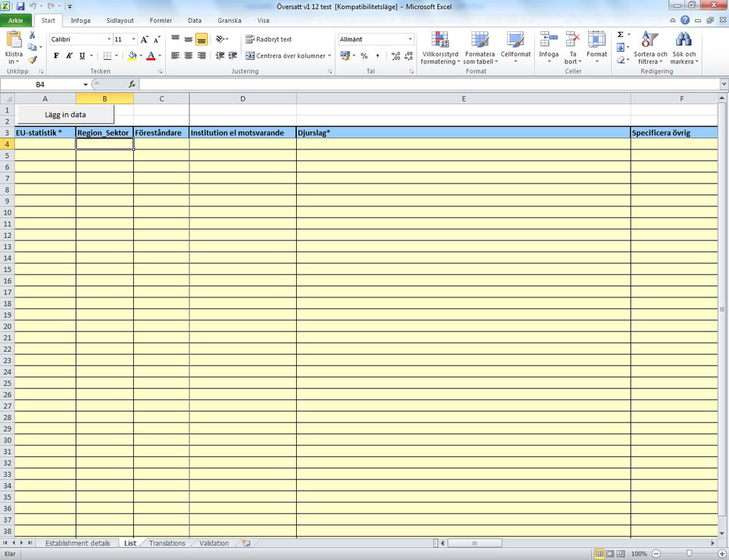Center text horizontally icon

click(188, 56)
